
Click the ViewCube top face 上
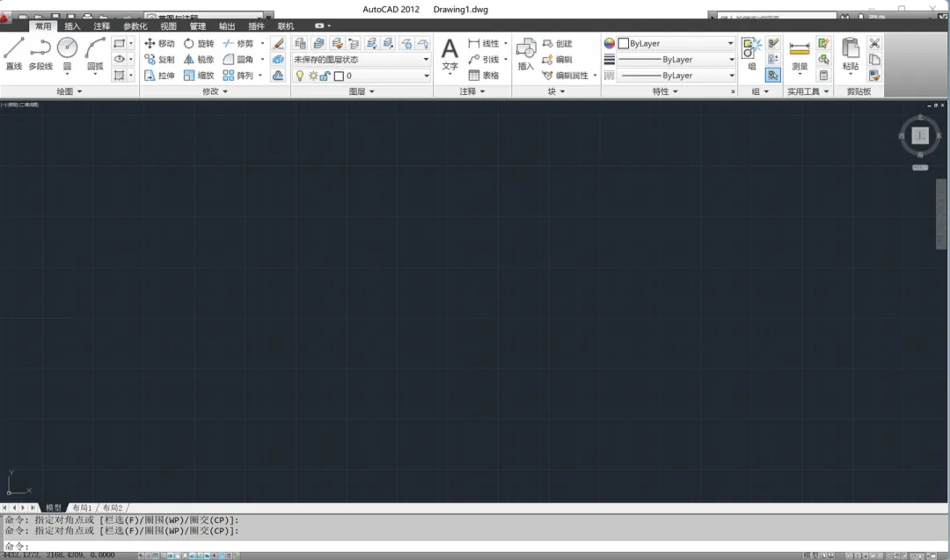point(920,135)
